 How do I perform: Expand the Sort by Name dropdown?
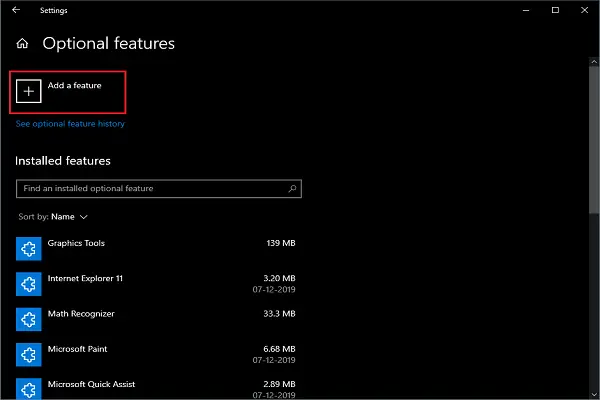tap(53, 217)
